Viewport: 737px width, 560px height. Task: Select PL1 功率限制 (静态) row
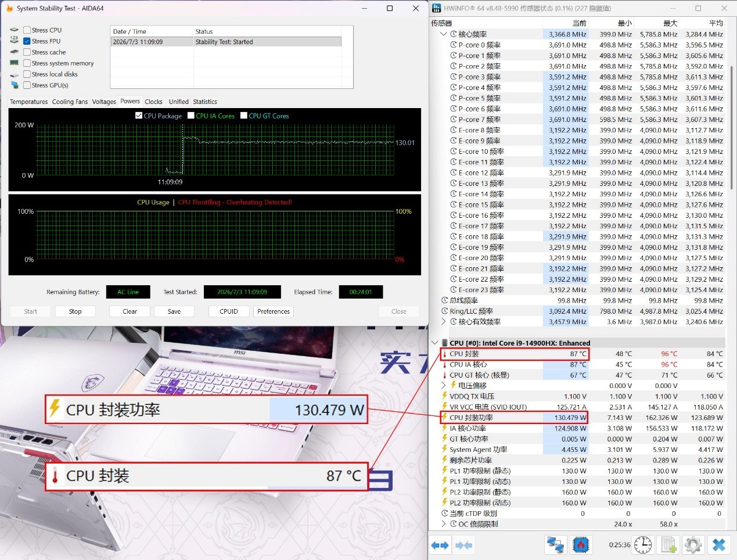578,471
